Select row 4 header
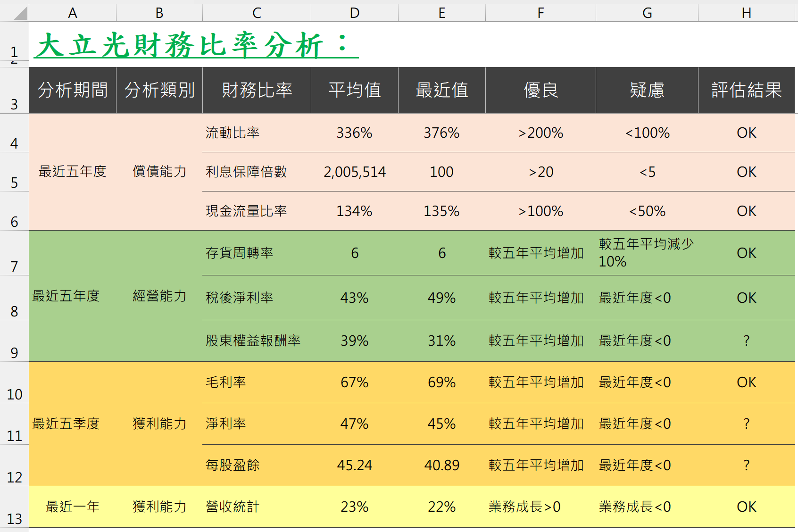The height and width of the screenshot is (532, 798). [14, 133]
